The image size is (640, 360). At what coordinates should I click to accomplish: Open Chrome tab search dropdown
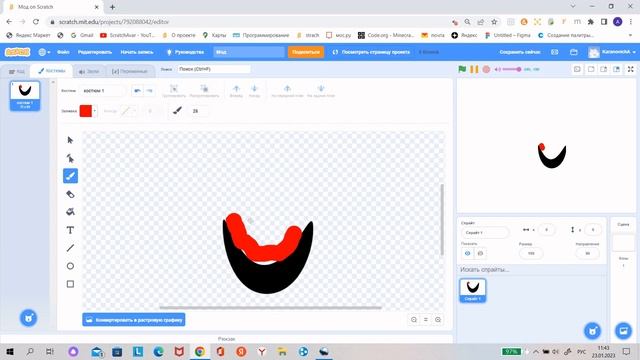pyautogui.click(x=573, y=7)
